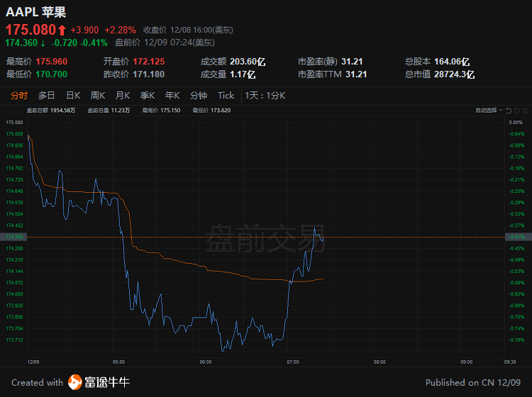Click the AAPL 苹果 stock title

[35, 12]
